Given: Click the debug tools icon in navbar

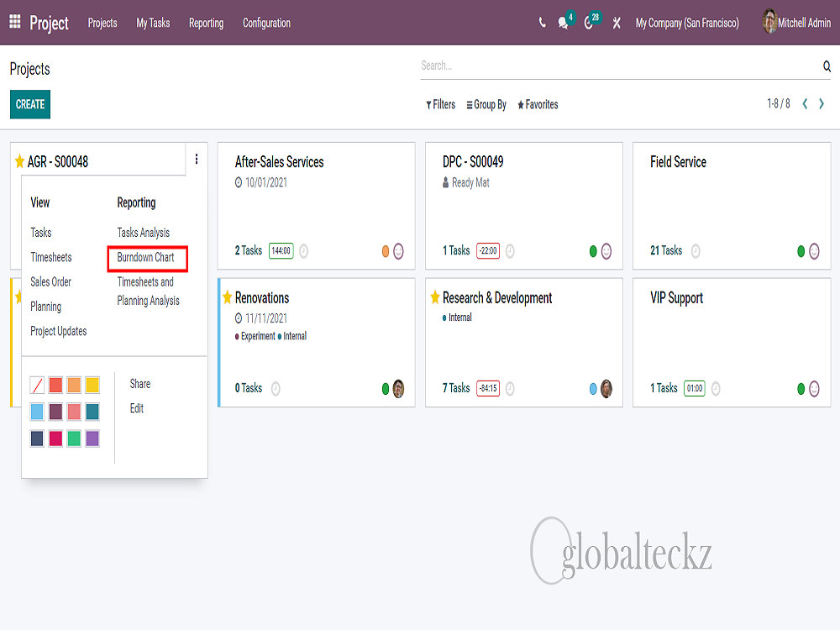Looking at the screenshot, I should [617, 23].
